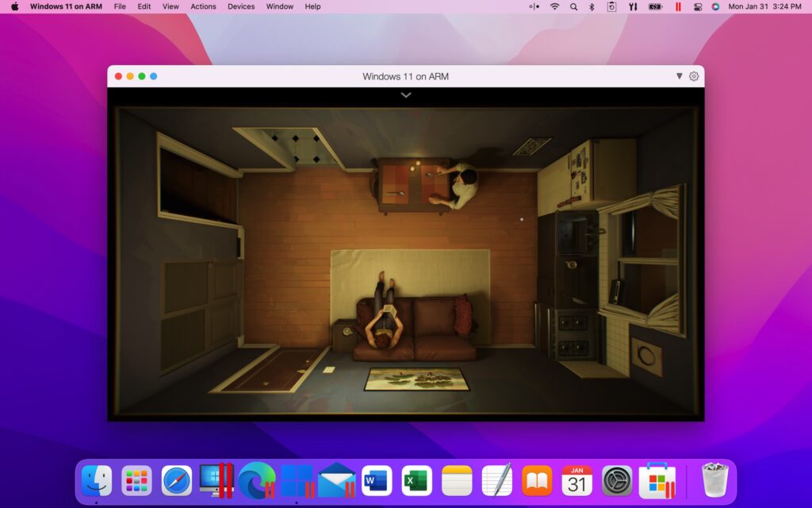
Task: Open Control Center
Action: click(x=698, y=6)
